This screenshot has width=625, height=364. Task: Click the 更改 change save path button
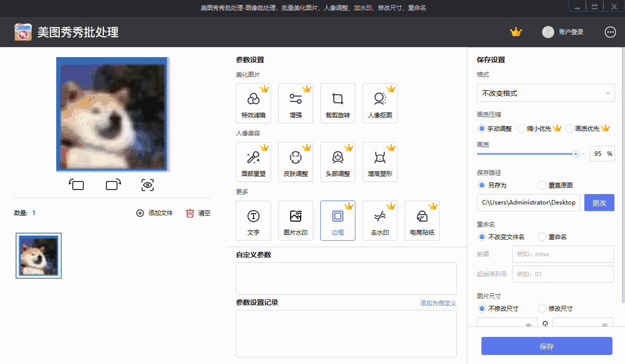(x=599, y=203)
